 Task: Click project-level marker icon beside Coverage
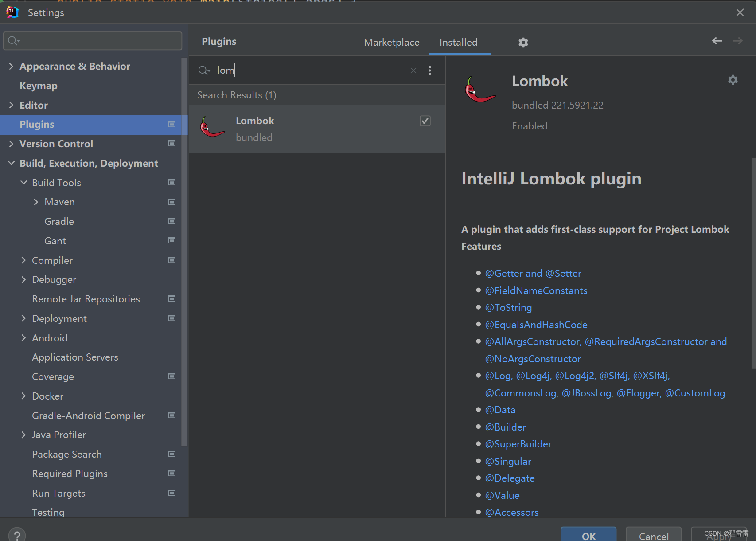pos(172,376)
